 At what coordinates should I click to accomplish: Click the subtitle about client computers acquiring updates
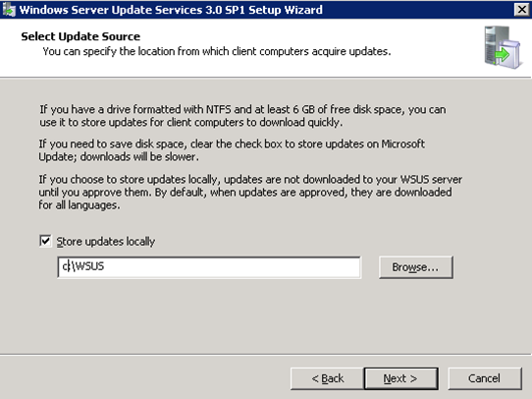217,52
